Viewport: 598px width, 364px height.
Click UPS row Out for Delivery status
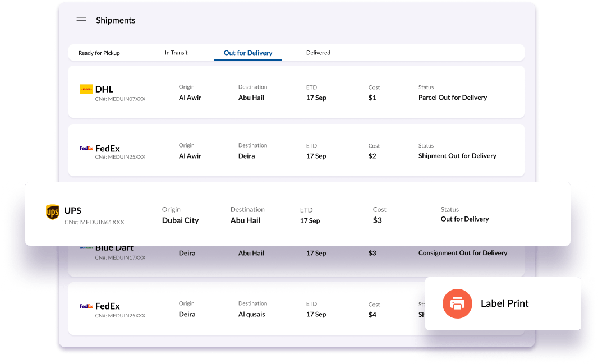point(465,219)
